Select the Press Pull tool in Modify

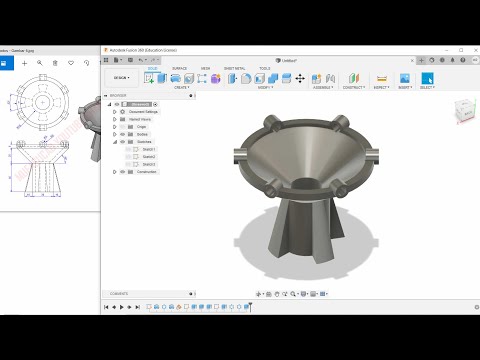point(232,78)
